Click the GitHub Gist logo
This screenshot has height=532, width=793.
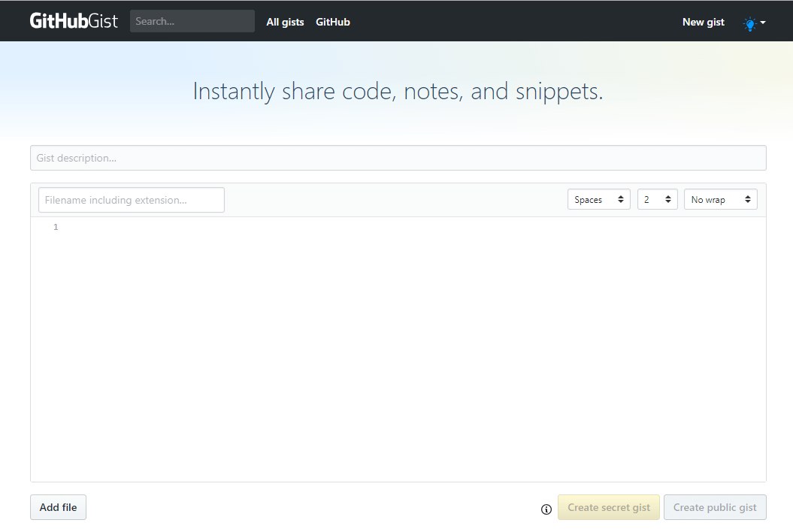pyautogui.click(x=74, y=21)
